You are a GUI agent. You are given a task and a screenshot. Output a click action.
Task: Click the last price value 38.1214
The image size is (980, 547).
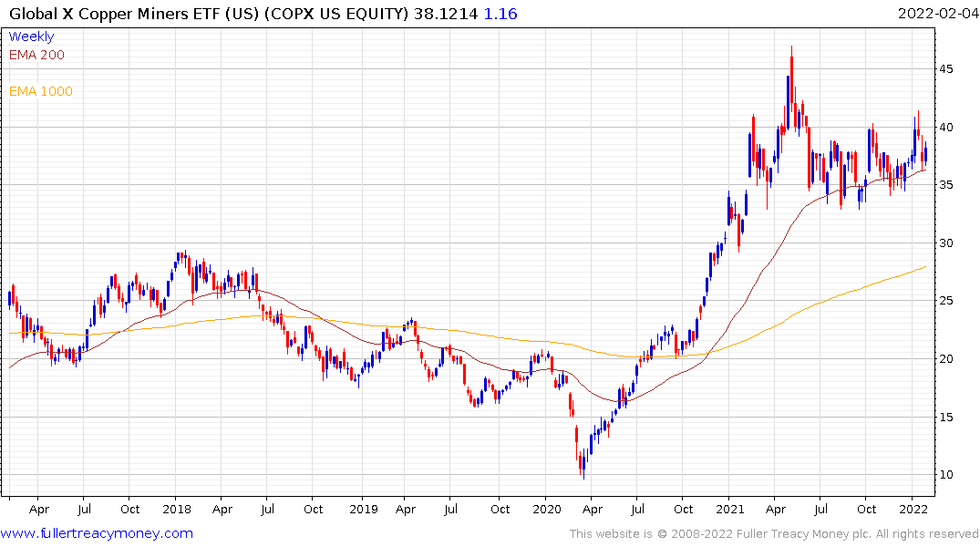pos(445,13)
